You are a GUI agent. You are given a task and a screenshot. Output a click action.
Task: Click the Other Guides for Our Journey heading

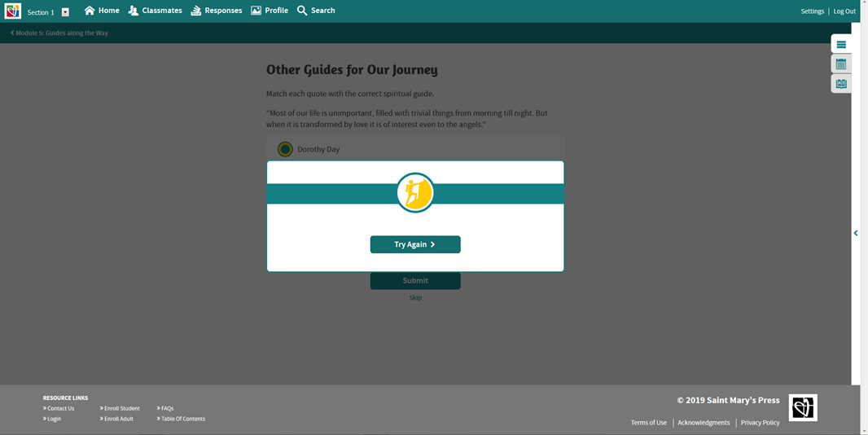(x=352, y=70)
